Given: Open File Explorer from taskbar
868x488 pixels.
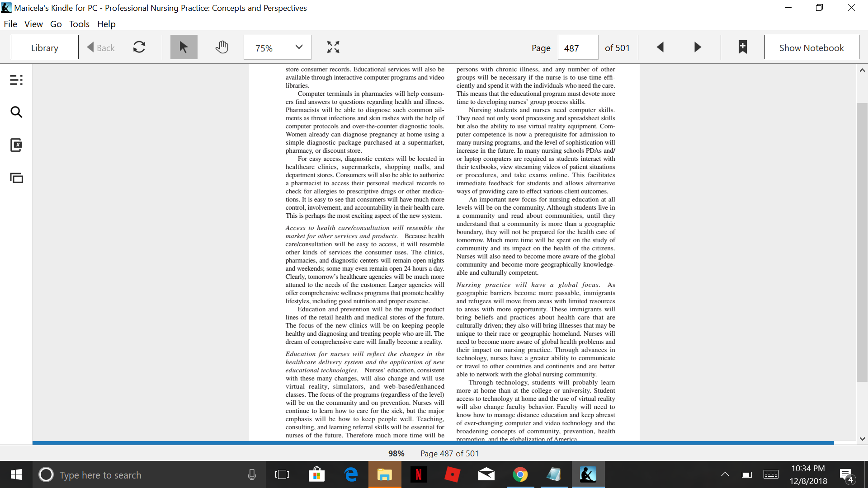Looking at the screenshot, I should [385, 474].
